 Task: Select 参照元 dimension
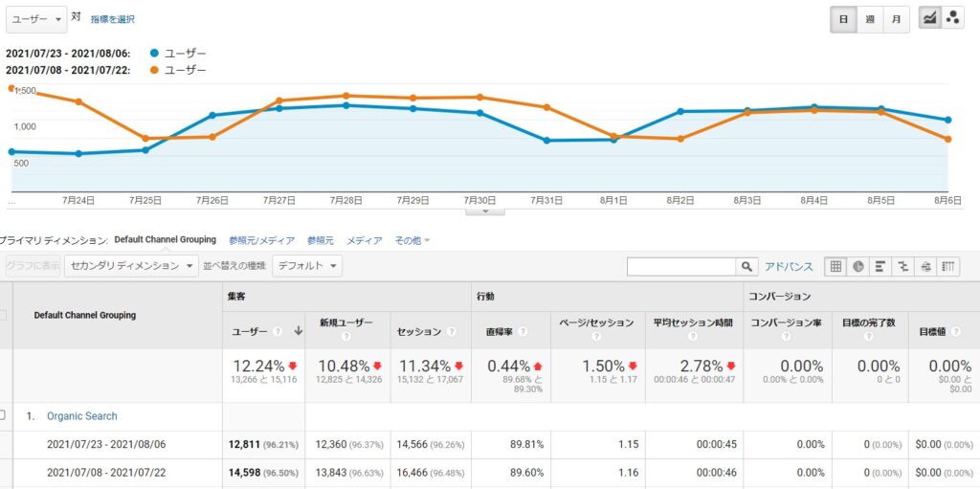320,240
